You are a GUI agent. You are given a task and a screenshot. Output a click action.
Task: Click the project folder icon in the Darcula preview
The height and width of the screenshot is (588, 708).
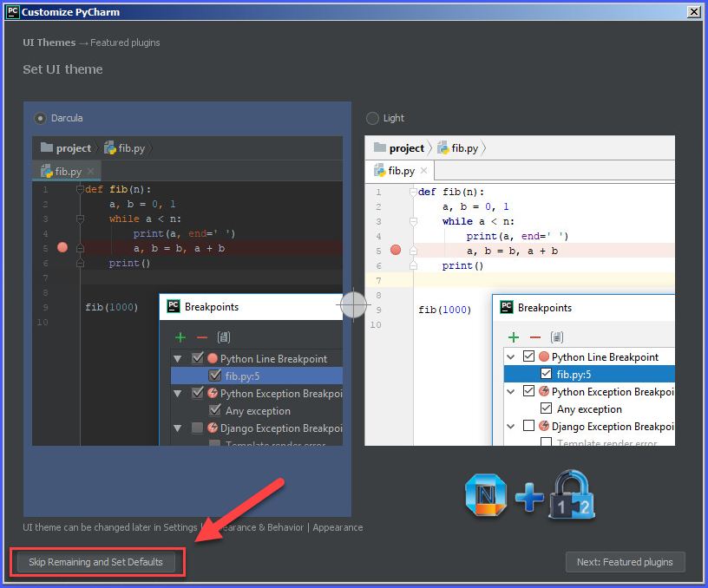click(47, 147)
